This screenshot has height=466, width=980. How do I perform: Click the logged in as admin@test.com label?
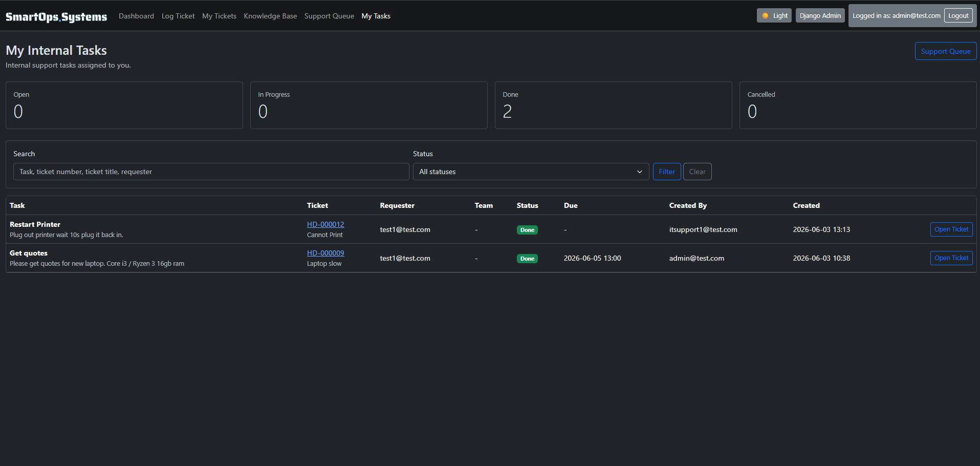tap(896, 16)
